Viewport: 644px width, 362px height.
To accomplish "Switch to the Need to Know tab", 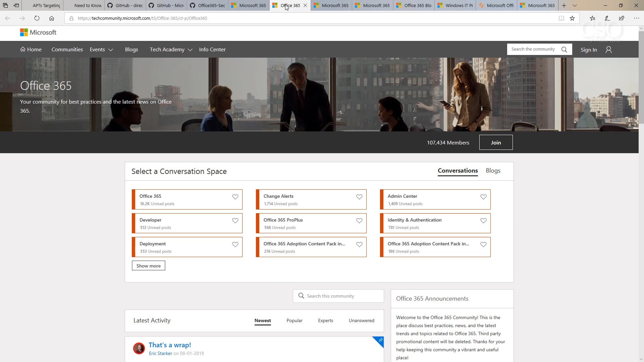I will pyautogui.click(x=84, y=5).
